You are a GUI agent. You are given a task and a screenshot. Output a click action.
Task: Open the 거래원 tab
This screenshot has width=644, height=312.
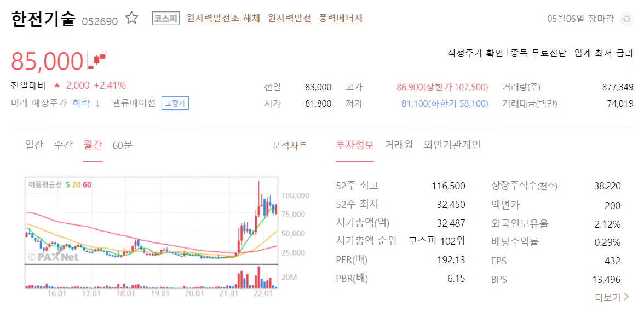(x=399, y=145)
